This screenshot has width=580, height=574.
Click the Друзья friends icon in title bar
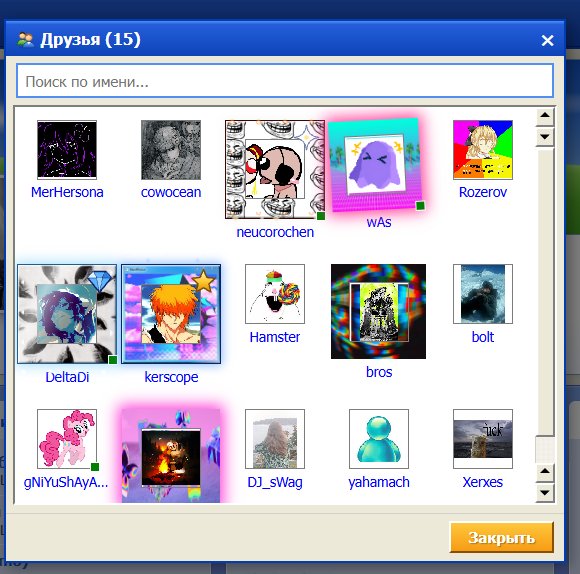coord(25,40)
